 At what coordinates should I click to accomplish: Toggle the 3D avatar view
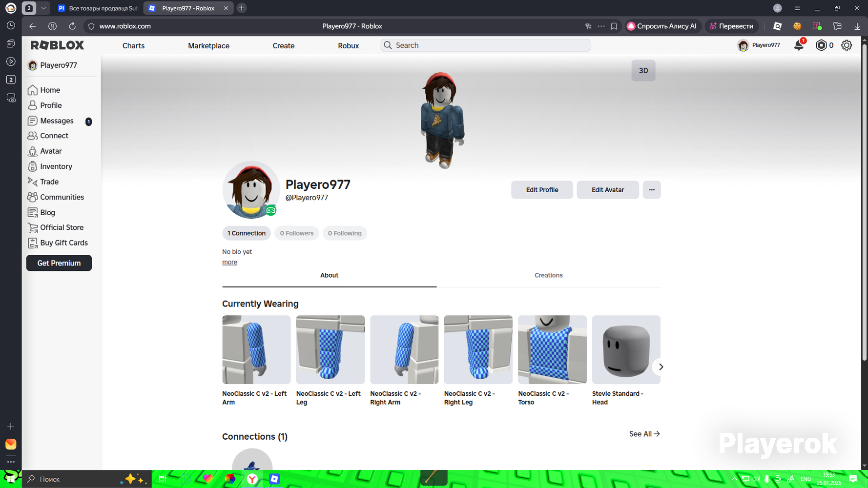pos(643,71)
